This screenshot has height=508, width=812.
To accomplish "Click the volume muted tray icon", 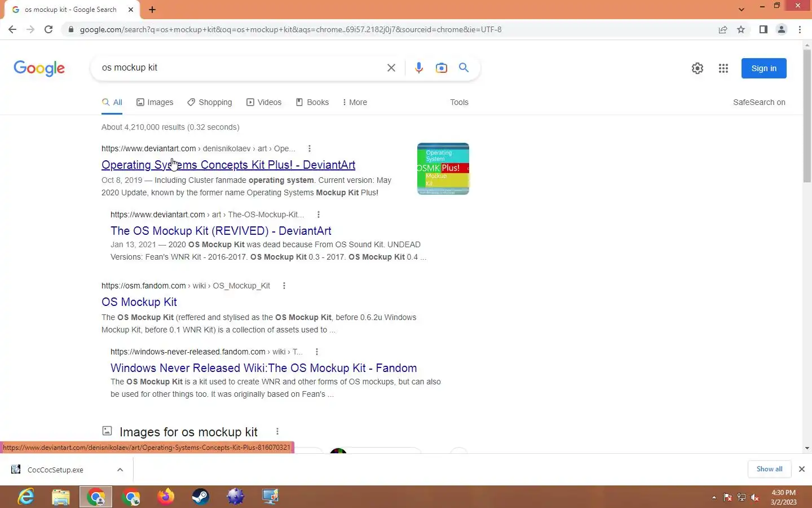I will coord(755,497).
